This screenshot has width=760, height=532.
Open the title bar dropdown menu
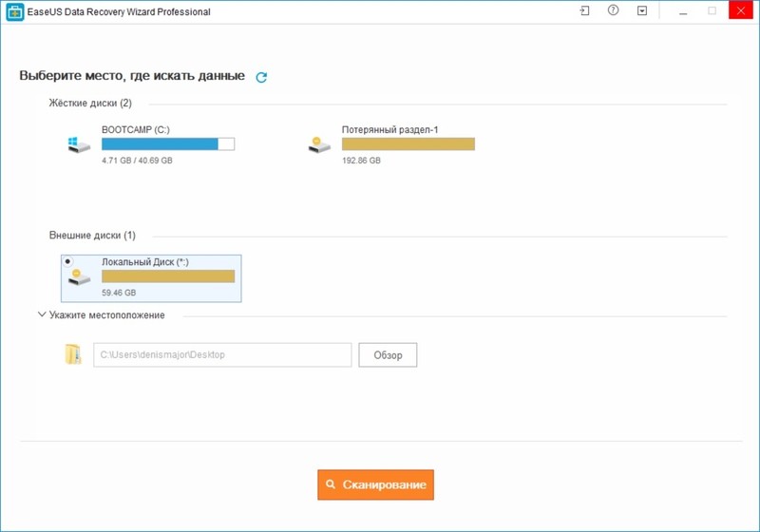click(642, 11)
